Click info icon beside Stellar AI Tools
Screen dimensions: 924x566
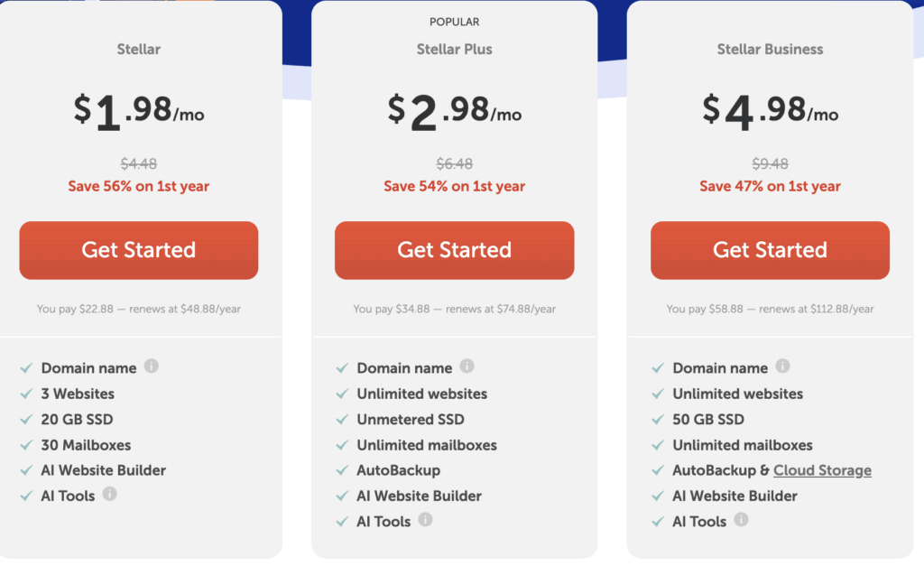click(x=110, y=494)
